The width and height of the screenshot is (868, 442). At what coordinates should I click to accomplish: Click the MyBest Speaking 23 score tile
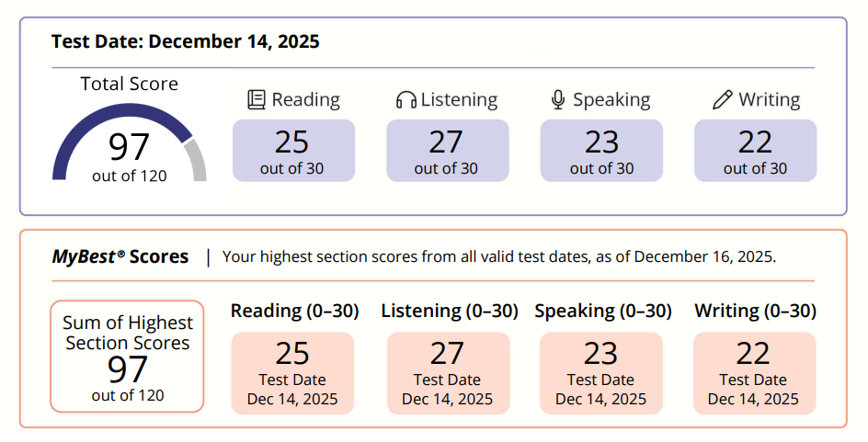tap(601, 373)
